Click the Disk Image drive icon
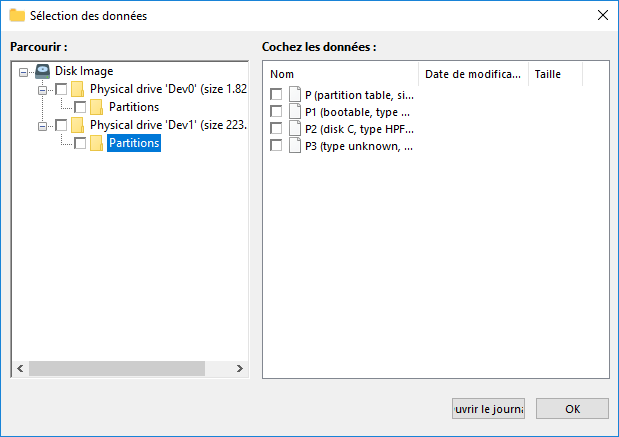 click(x=42, y=71)
